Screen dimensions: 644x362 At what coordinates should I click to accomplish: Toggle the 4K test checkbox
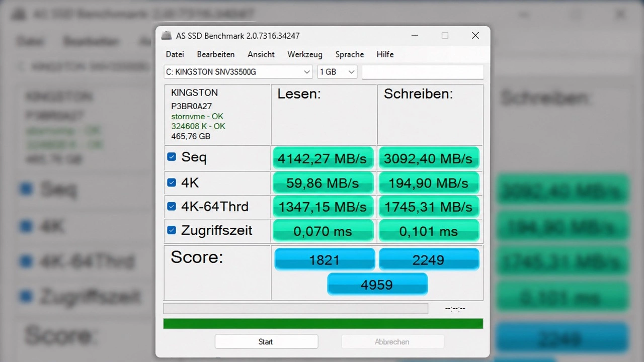pyautogui.click(x=172, y=183)
